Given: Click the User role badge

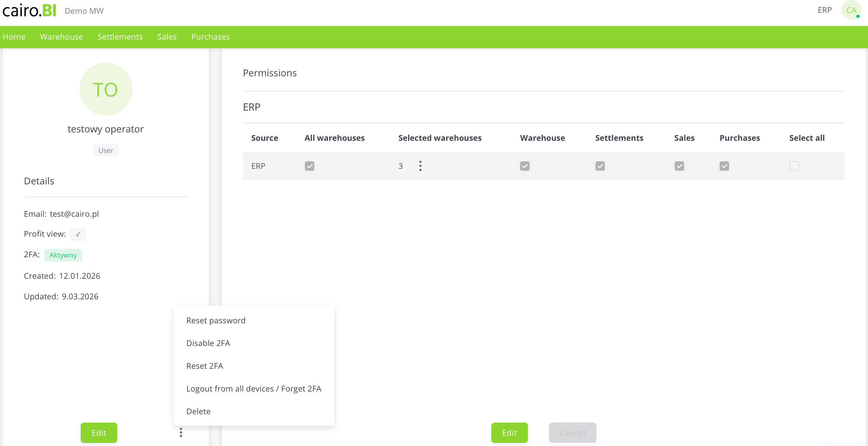Looking at the screenshot, I should [105, 150].
